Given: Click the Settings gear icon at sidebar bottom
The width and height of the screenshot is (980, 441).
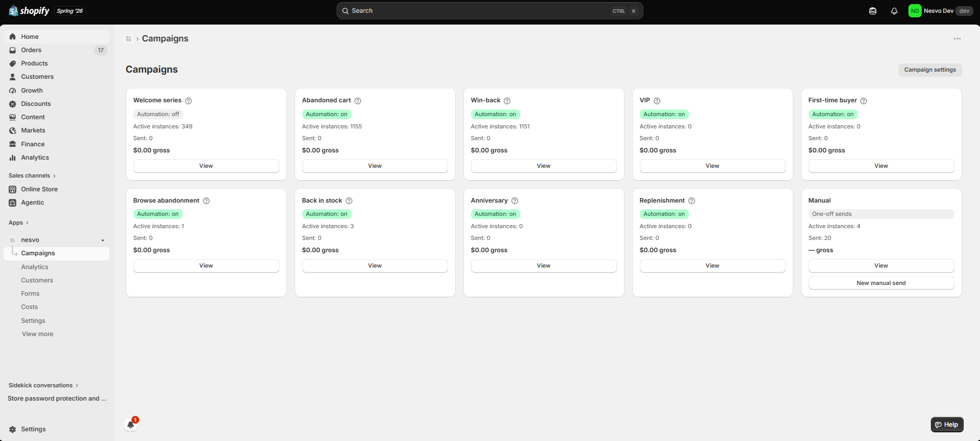Looking at the screenshot, I should click(13, 429).
